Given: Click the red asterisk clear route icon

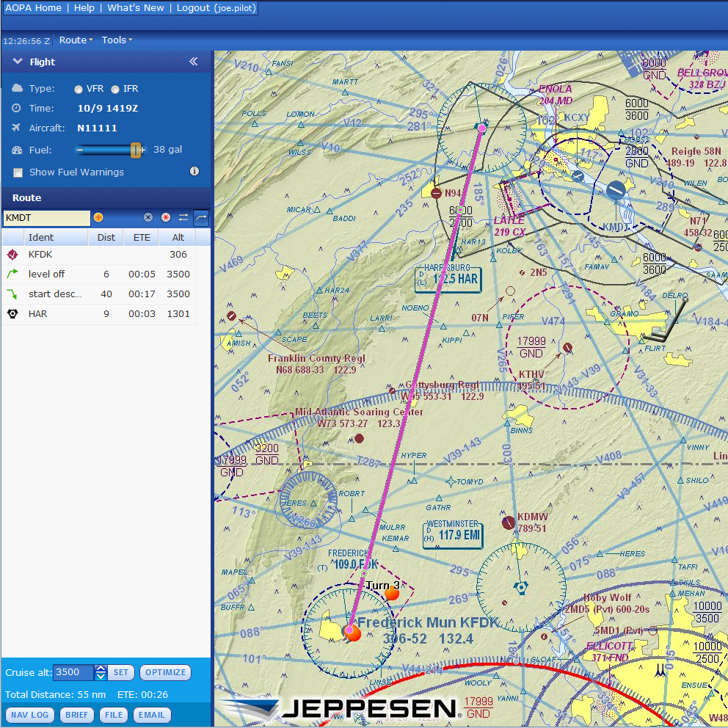Looking at the screenshot, I should click(166, 217).
